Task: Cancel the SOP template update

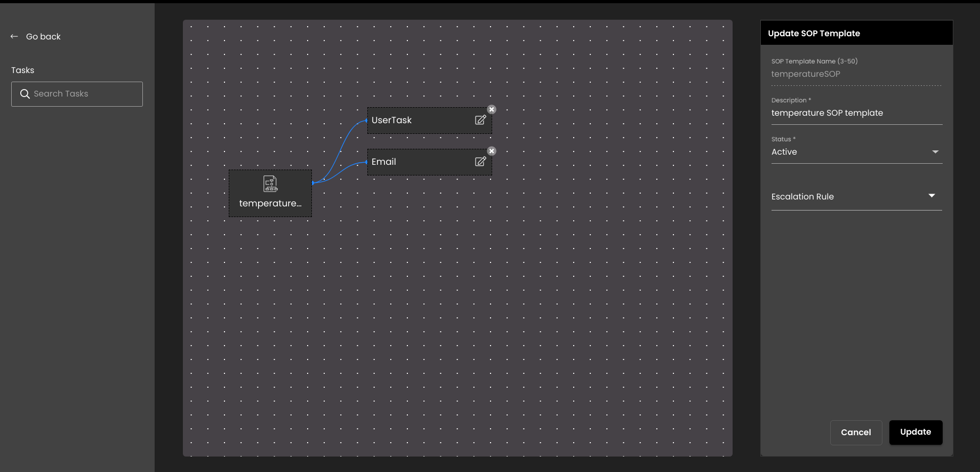Action: tap(856, 433)
